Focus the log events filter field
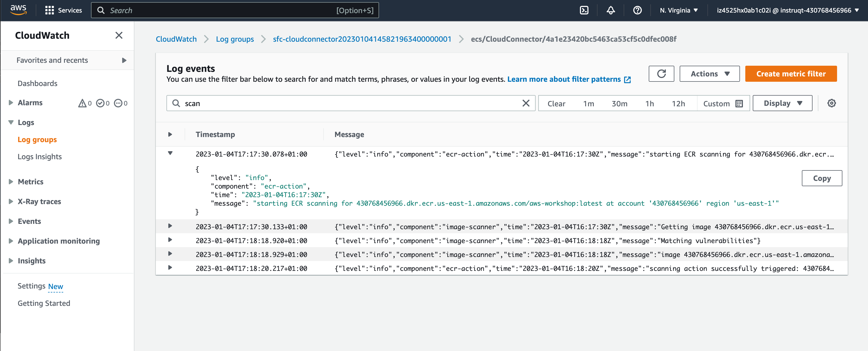Screen dimensions: 868x351 [351, 103]
